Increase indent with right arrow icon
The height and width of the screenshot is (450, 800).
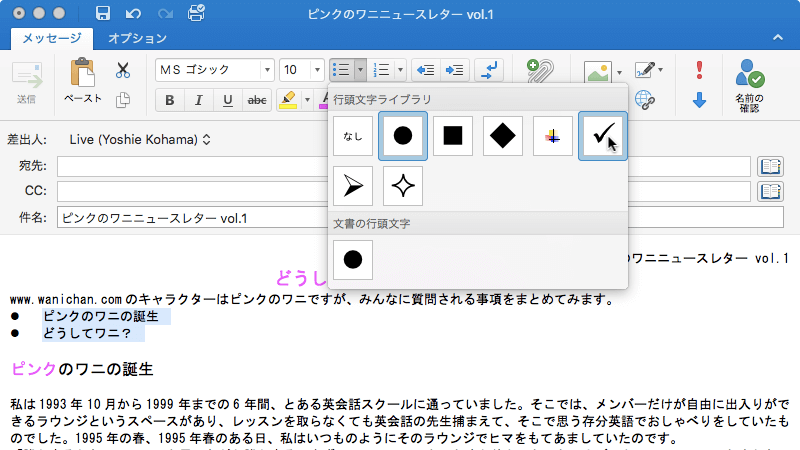pyautogui.click(x=454, y=70)
